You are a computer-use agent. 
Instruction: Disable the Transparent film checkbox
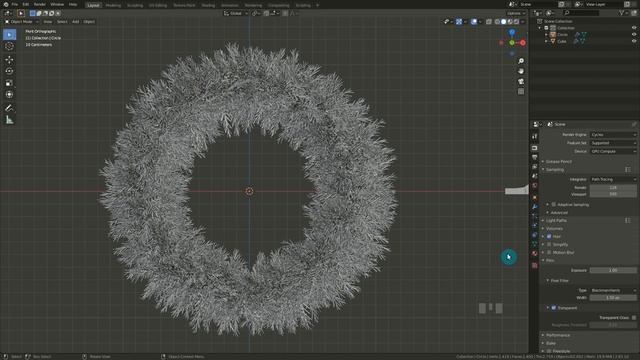point(554,308)
